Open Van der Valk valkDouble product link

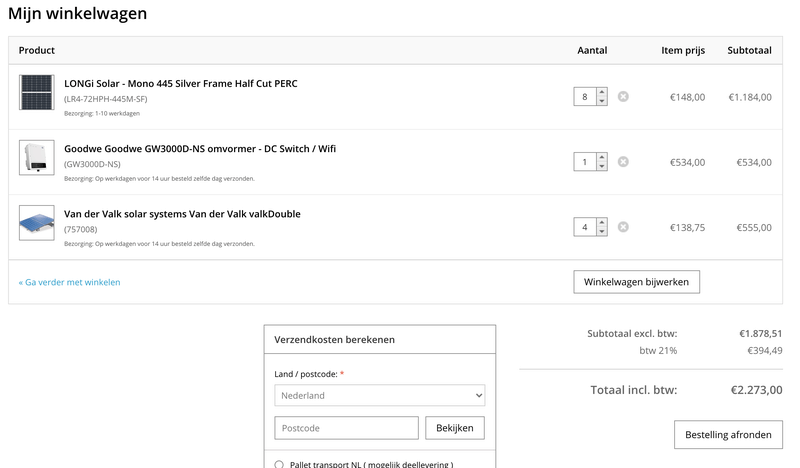coord(182,214)
